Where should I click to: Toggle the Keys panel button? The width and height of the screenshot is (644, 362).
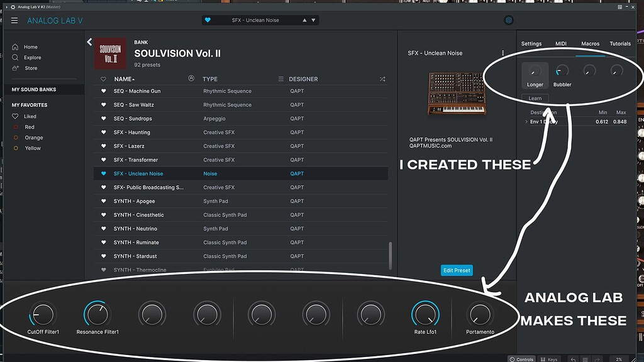point(548,359)
